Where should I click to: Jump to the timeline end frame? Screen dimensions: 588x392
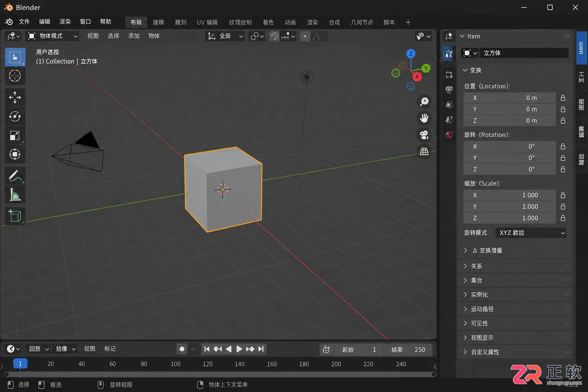click(x=261, y=349)
